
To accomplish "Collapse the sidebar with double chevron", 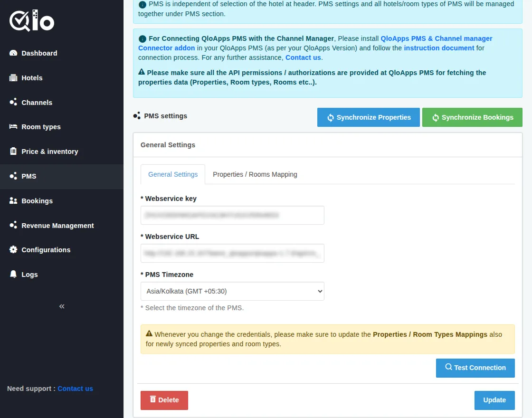I will (x=62, y=306).
